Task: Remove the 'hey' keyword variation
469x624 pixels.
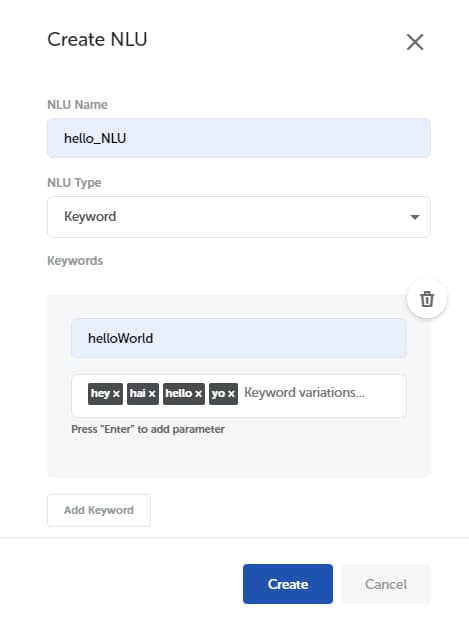Action: (x=116, y=394)
